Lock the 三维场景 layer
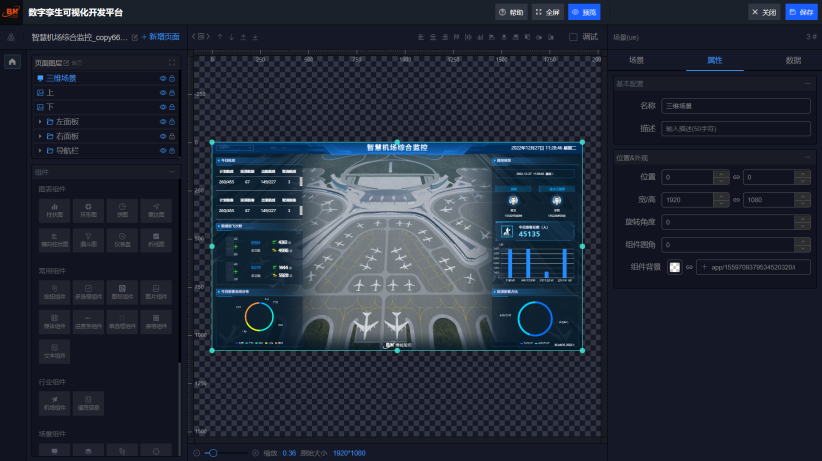This screenshot has width=822, height=461. click(x=172, y=78)
